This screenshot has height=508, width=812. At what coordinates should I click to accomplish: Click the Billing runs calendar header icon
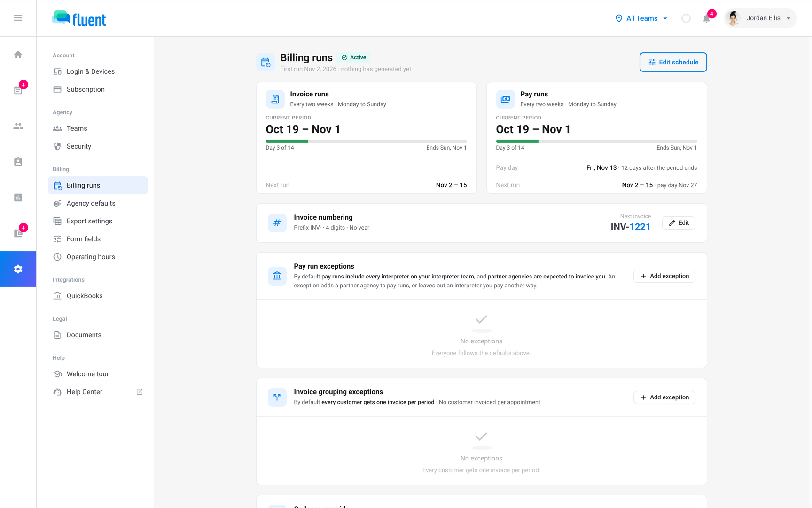pos(265,62)
